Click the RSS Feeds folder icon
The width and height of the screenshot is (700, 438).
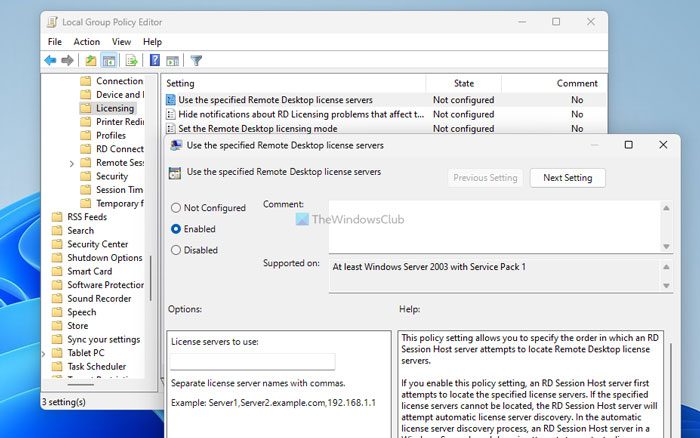(57, 217)
